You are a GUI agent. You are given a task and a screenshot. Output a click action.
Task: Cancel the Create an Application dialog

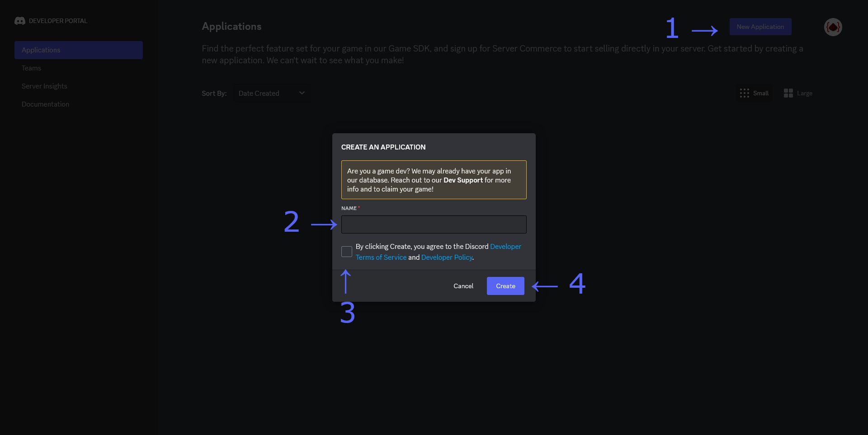(463, 286)
